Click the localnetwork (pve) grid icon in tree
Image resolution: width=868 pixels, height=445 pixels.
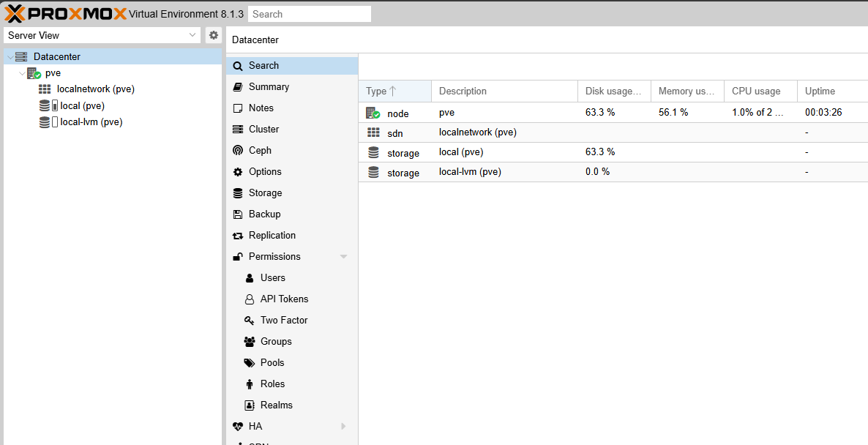45,89
